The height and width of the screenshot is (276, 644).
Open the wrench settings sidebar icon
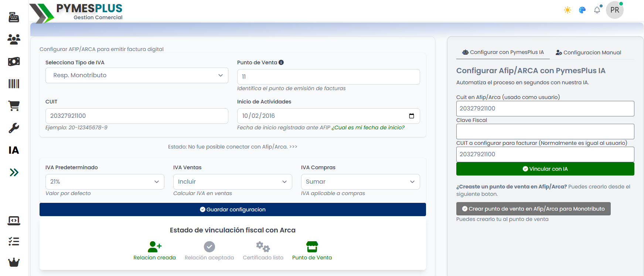tap(14, 128)
